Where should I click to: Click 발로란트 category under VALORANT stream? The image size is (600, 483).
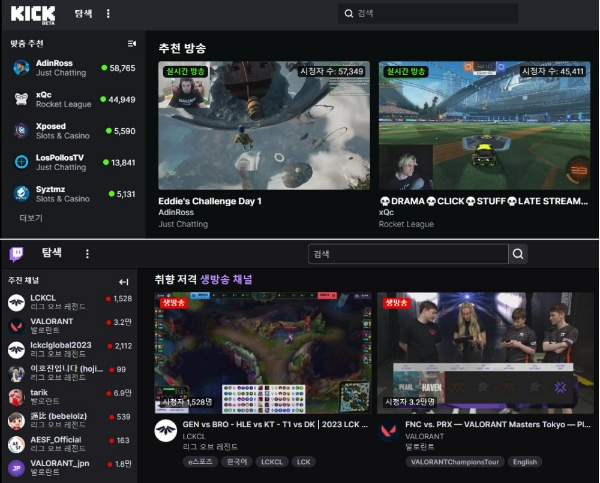[x=420, y=447]
